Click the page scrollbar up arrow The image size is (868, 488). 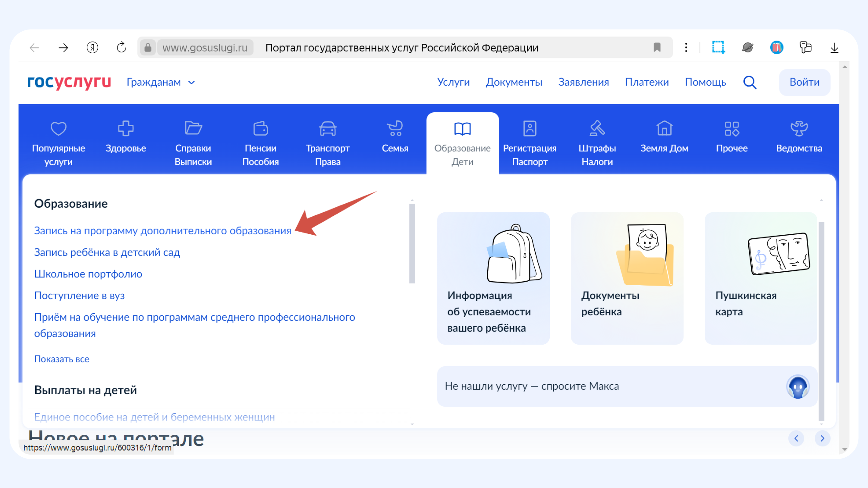(844, 67)
